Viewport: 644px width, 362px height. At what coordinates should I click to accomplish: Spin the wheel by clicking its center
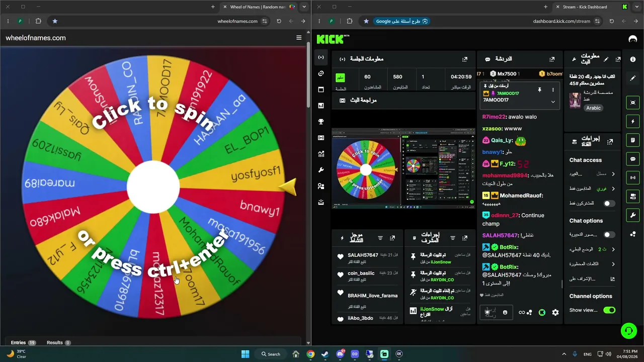coord(153,187)
